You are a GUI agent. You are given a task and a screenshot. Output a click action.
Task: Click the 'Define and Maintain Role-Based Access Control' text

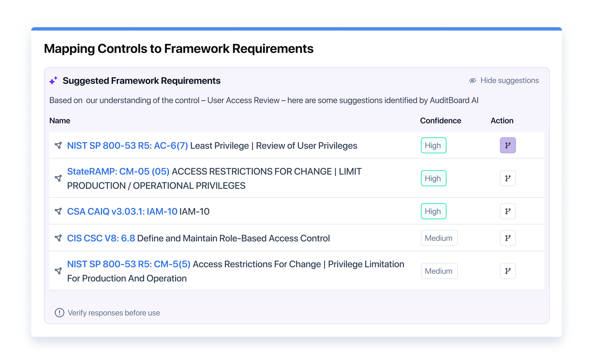[233, 238]
